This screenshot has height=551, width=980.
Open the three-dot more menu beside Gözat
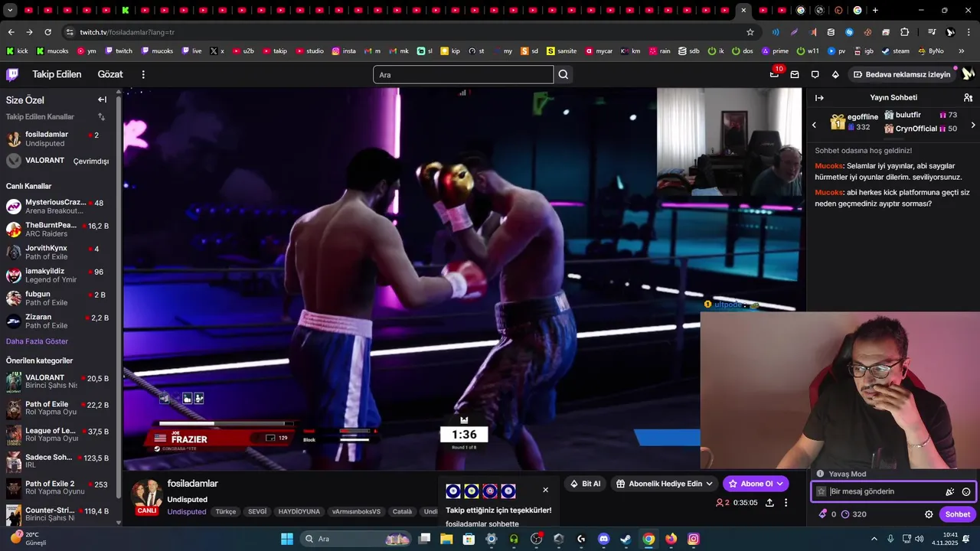tap(143, 74)
